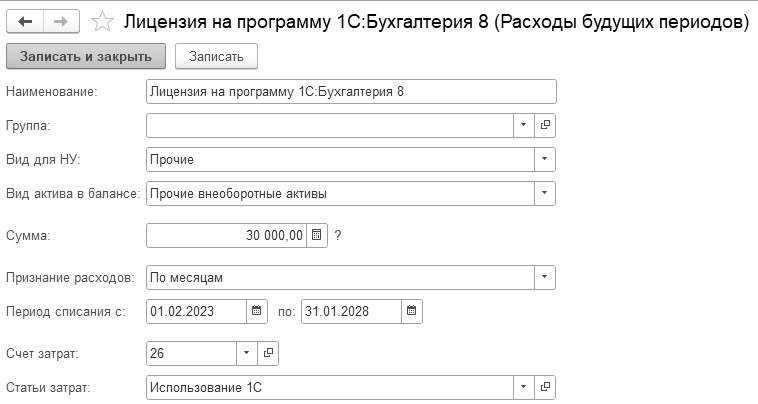Add form to favorites with star icon
Viewport: 758px width, 404px height.
pos(102,20)
